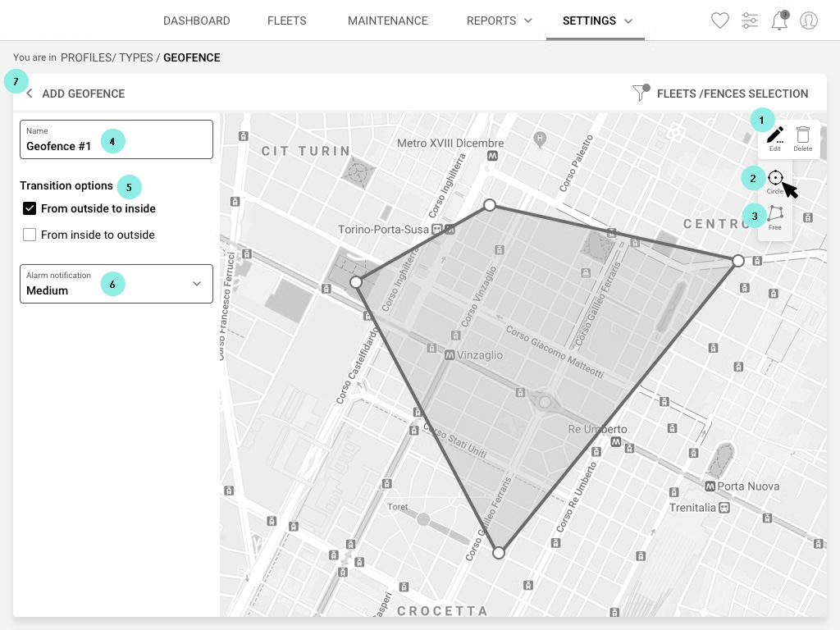
Task: Click the Trenitalia map label
Action: pyautogui.click(x=692, y=507)
